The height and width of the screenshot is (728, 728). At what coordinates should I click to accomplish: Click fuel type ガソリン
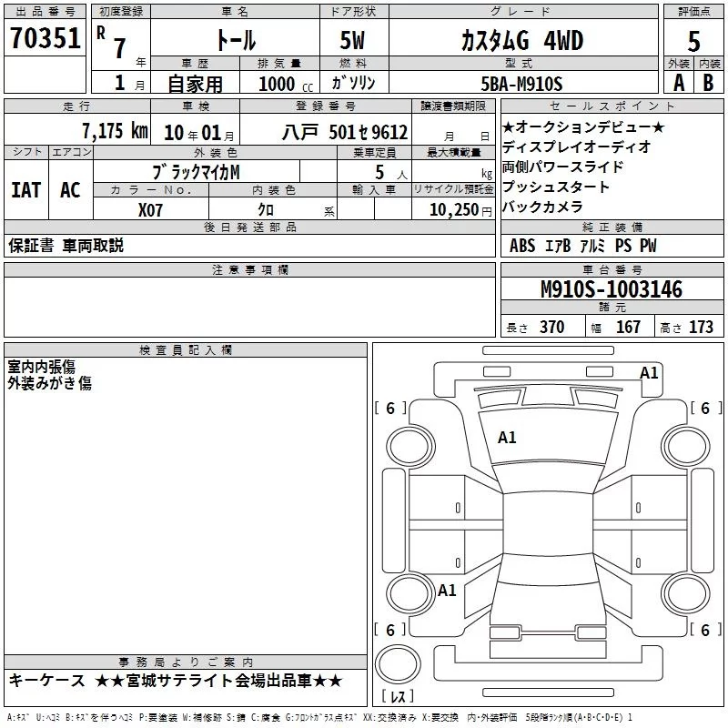353,83
